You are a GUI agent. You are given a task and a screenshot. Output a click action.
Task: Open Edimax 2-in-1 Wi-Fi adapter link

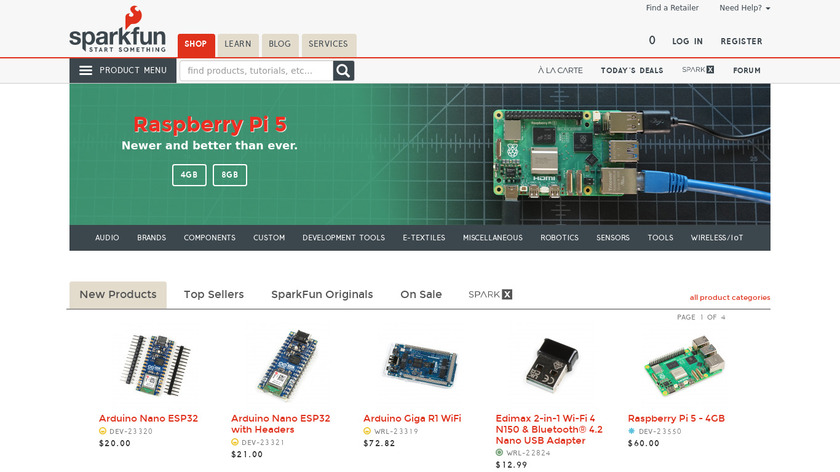click(x=549, y=430)
